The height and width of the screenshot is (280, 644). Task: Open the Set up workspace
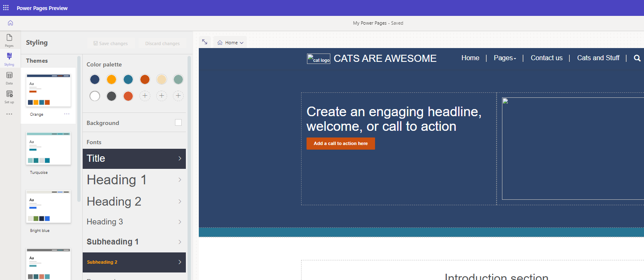(x=9, y=97)
